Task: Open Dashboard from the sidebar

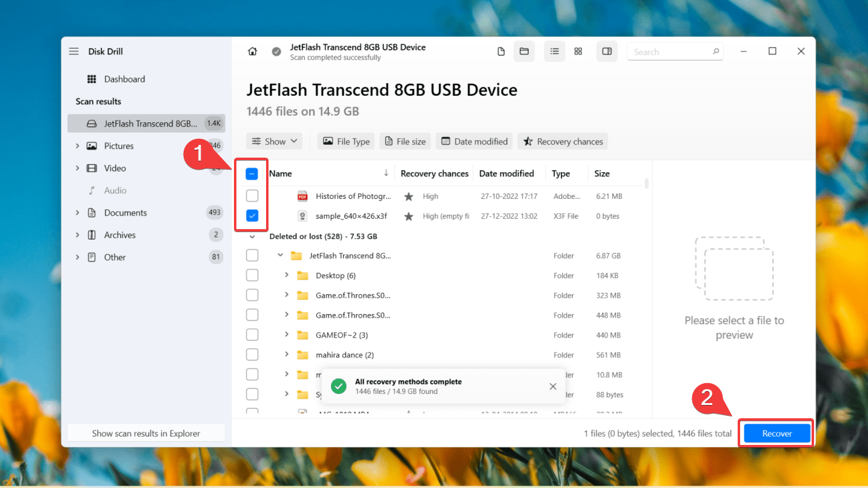Action: [124, 79]
